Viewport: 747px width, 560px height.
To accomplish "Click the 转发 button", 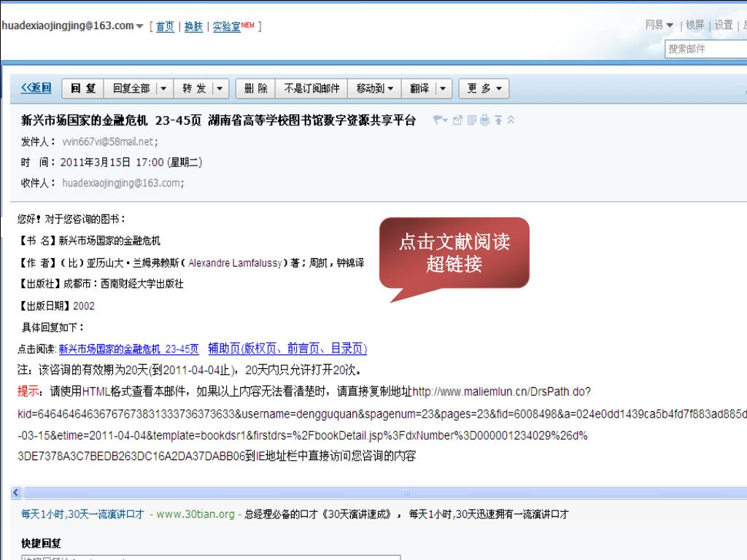I will click(x=194, y=88).
